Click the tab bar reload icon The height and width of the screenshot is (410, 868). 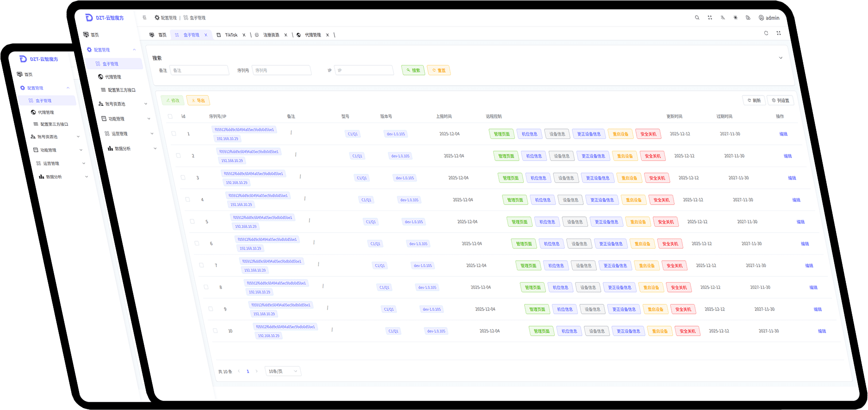pyautogui.click(x=766, y=33)
